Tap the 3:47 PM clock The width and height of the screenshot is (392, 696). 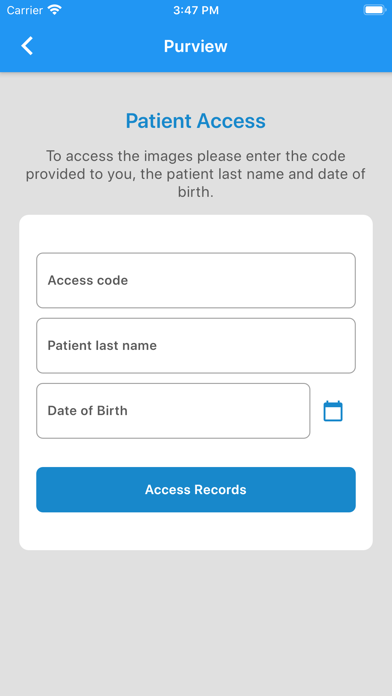point(196,10)
